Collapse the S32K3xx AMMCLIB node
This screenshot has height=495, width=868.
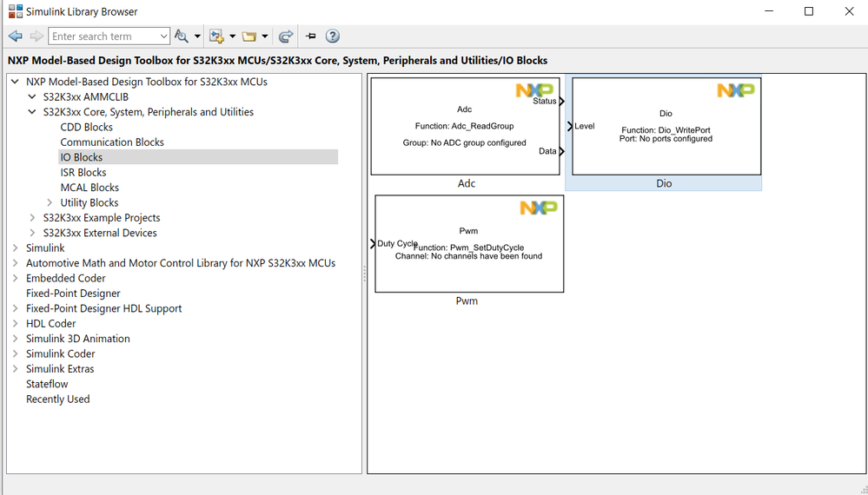[x=32, y=96]
